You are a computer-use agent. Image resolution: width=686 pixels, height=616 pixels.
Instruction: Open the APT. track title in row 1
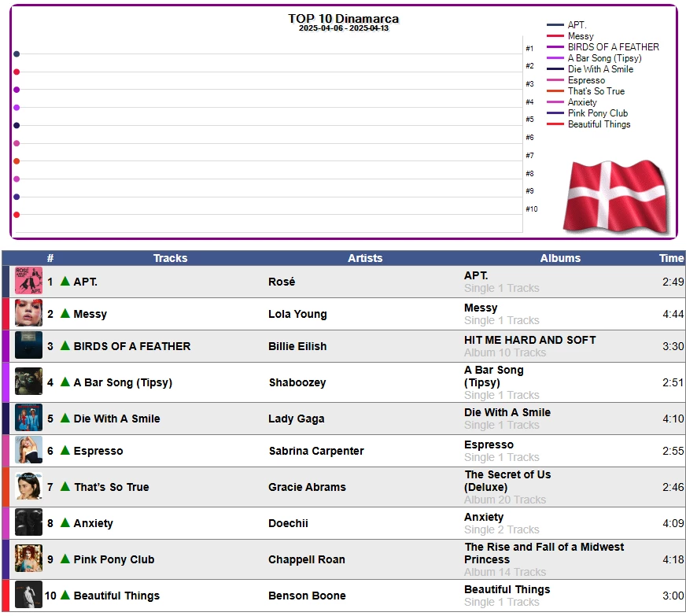click(85, 282)
